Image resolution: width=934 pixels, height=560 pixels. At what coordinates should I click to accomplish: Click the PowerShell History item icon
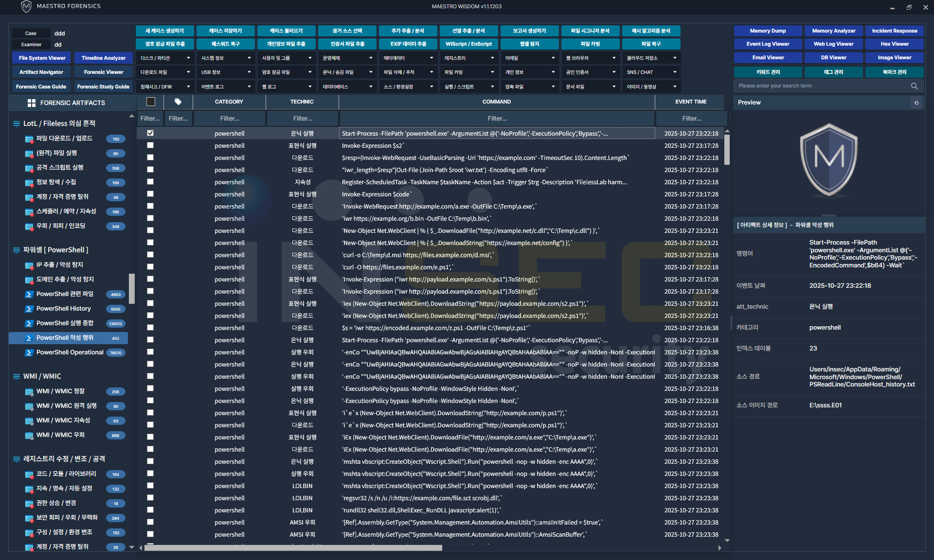[x=29, y=309]
